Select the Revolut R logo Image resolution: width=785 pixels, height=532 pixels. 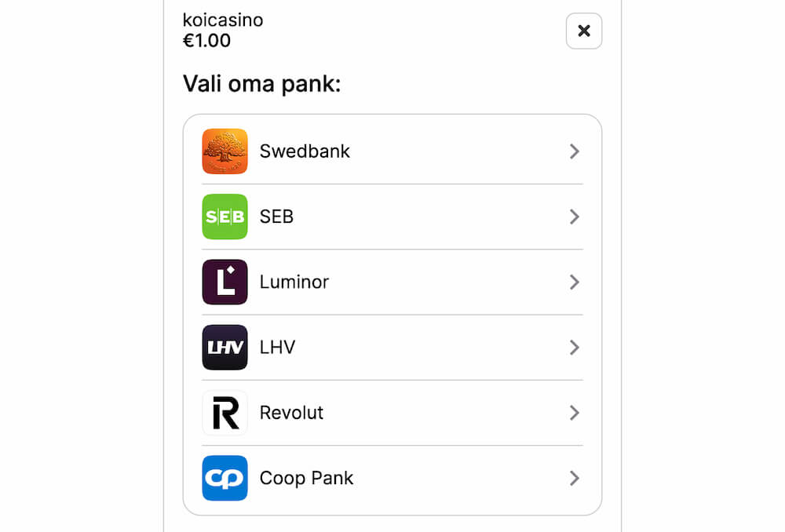225,413
